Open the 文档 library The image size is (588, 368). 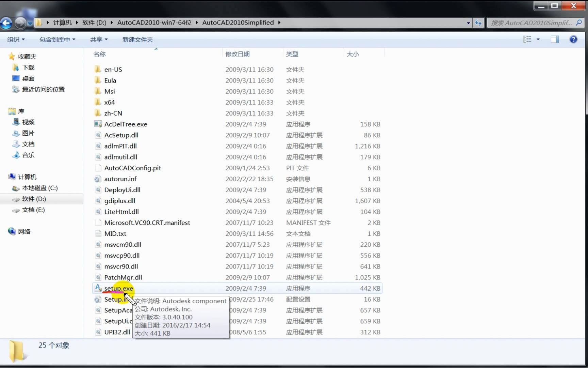point(28,144)
